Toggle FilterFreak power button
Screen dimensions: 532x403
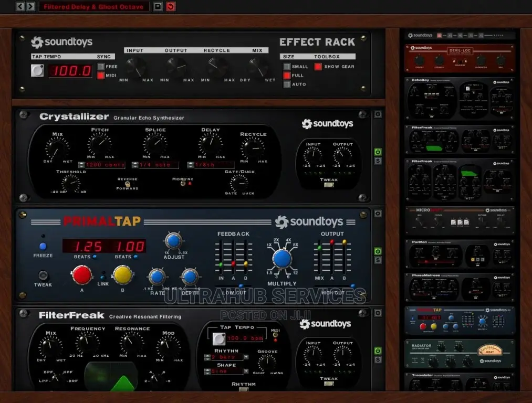(378, 351)
